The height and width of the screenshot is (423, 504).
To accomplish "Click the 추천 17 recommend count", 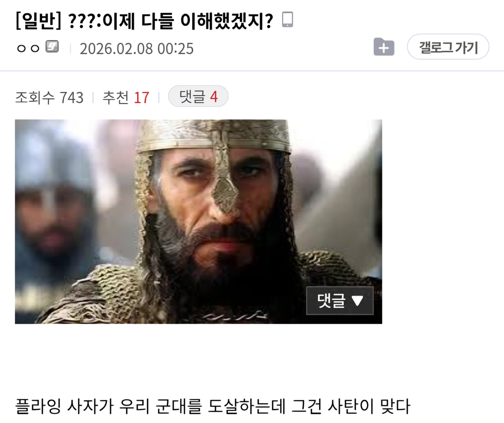I will click(126, 97).
